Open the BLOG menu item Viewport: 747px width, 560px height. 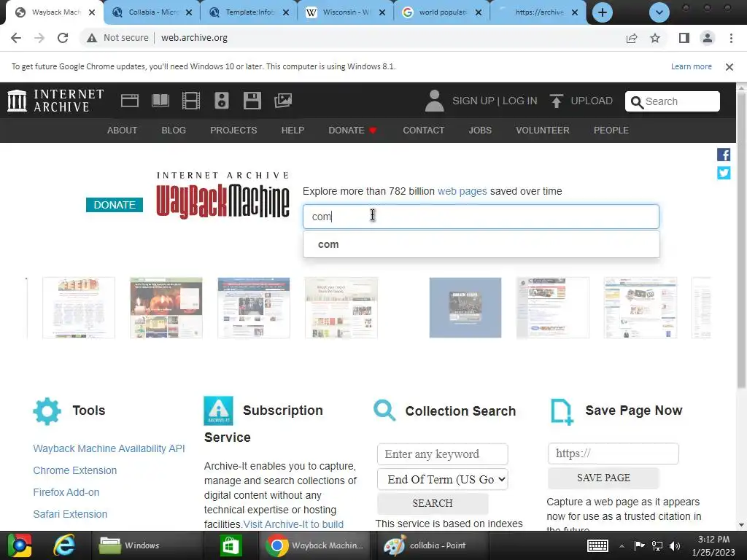tap(174, 131)
